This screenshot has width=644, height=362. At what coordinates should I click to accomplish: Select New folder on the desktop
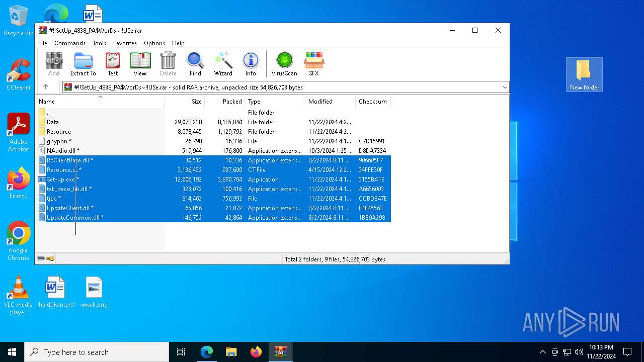point(584,74)
